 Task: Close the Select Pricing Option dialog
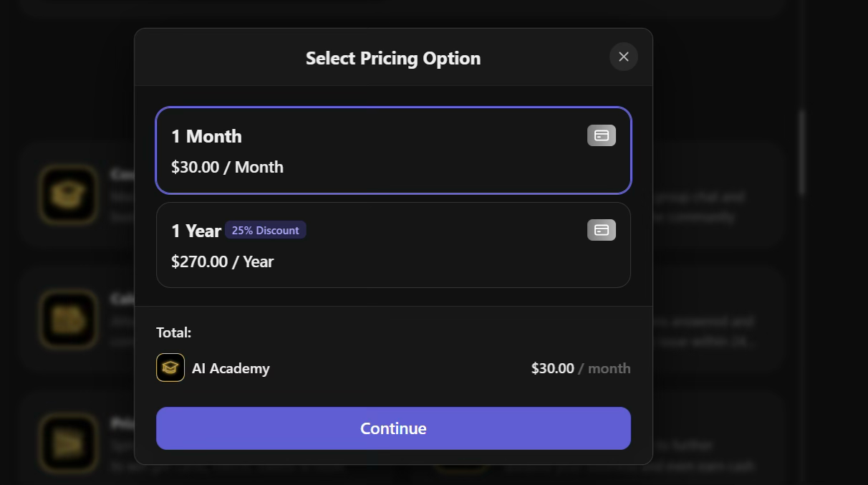coord(623,57)
